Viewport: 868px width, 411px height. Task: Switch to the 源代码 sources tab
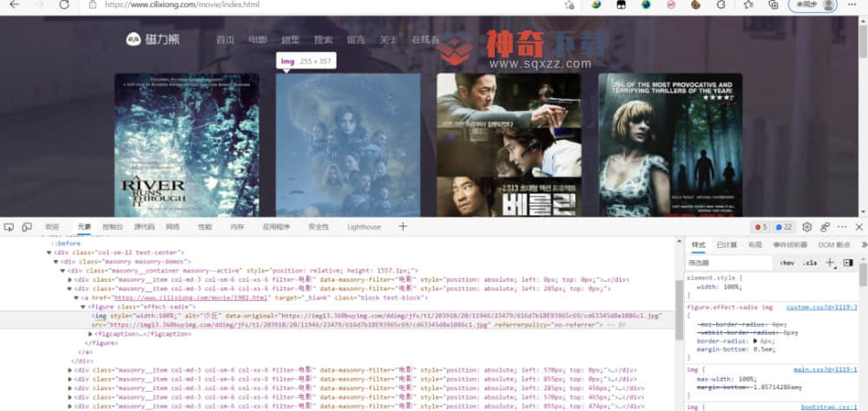tap(144, 227)
